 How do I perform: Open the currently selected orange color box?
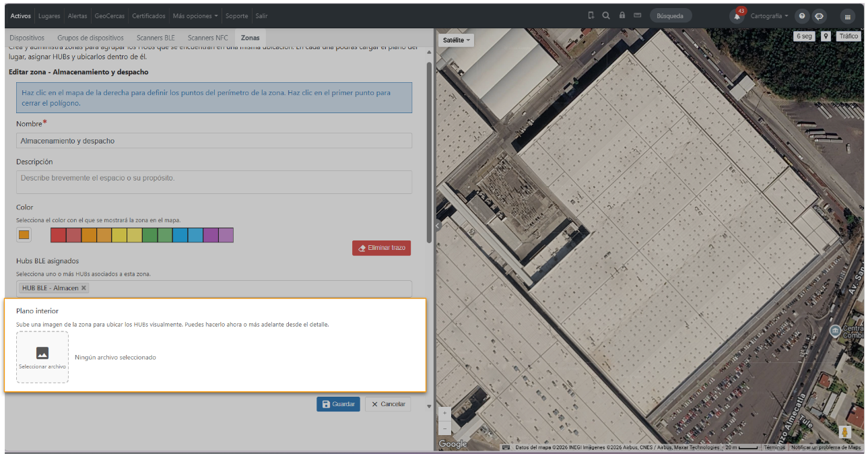pos(24,235)
